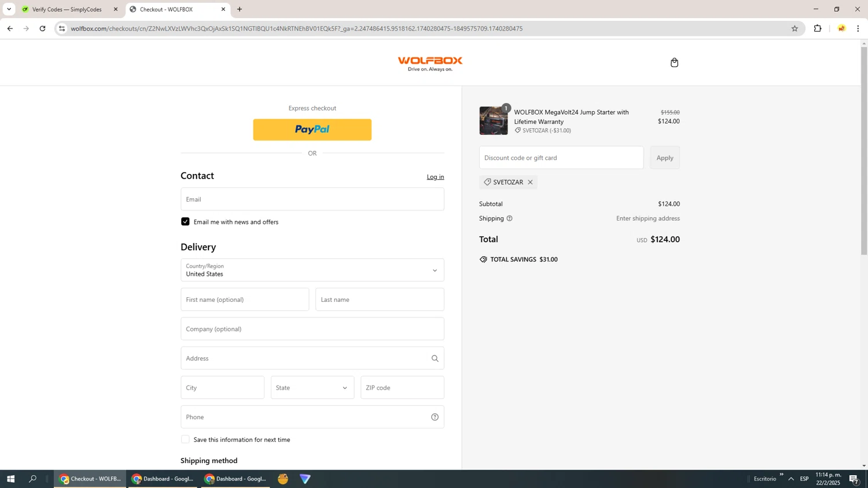The width and height of the screenshot is (868, 488).
Task: Open Windows taskbar search
Action: (33, 479)
